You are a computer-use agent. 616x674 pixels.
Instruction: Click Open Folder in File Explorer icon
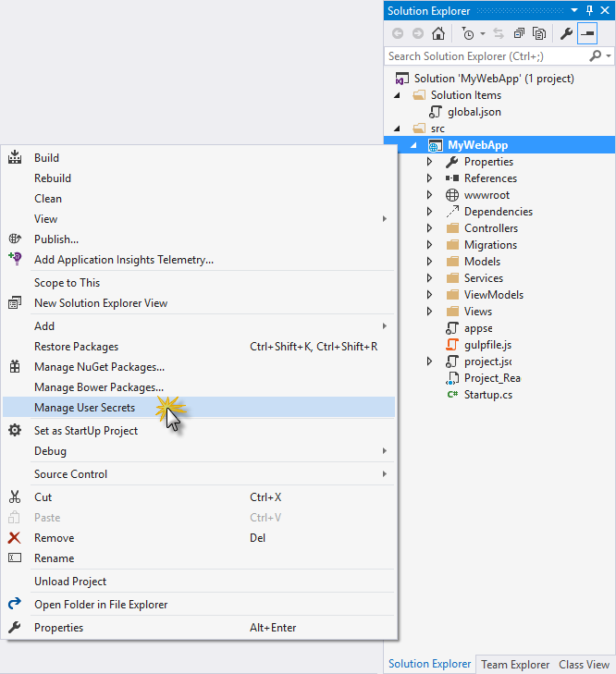(15, 604)
